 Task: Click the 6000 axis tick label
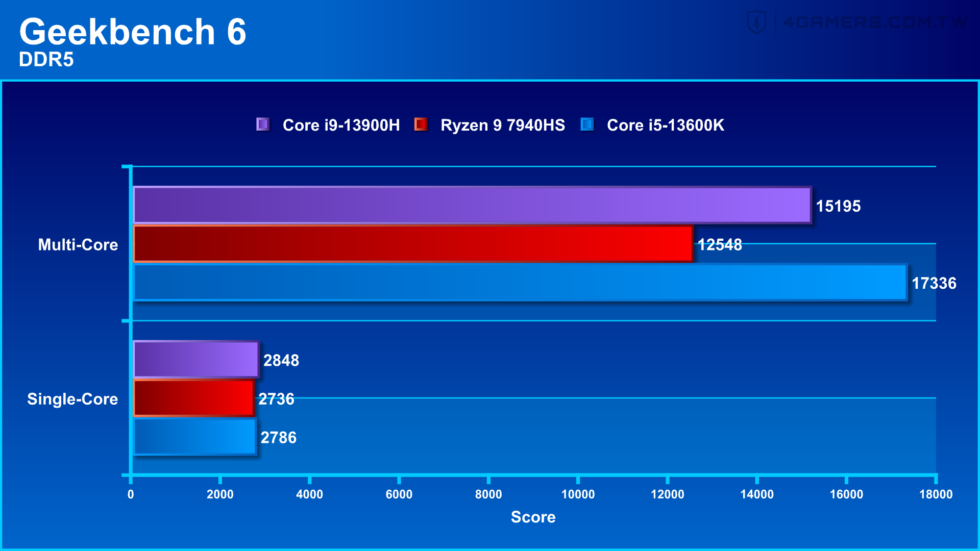tap(399, 494)
